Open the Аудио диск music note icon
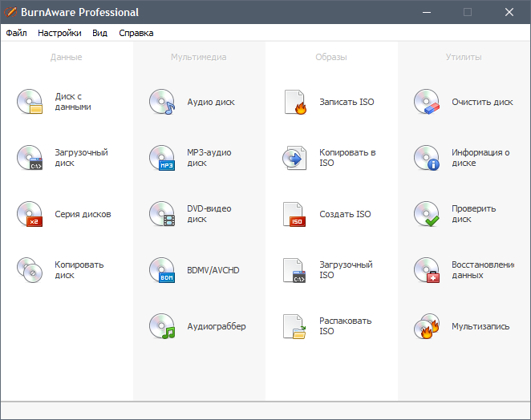This screenshot has width=531, height=420. 162,102
